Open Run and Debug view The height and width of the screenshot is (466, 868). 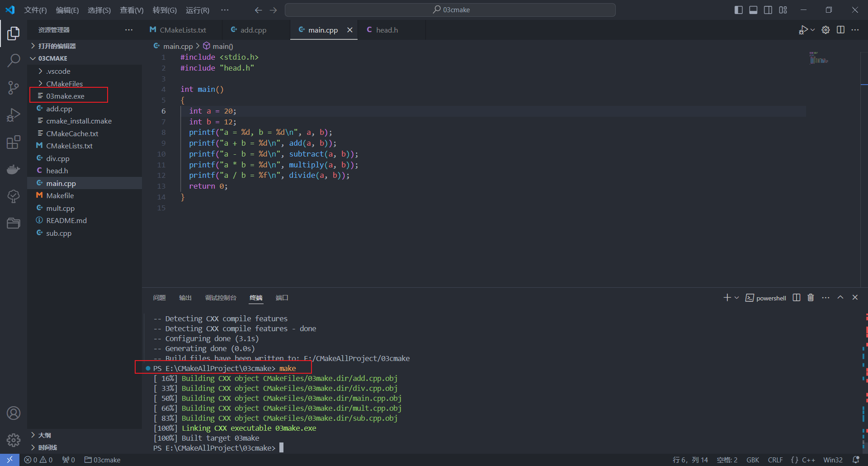click(14, 115)
